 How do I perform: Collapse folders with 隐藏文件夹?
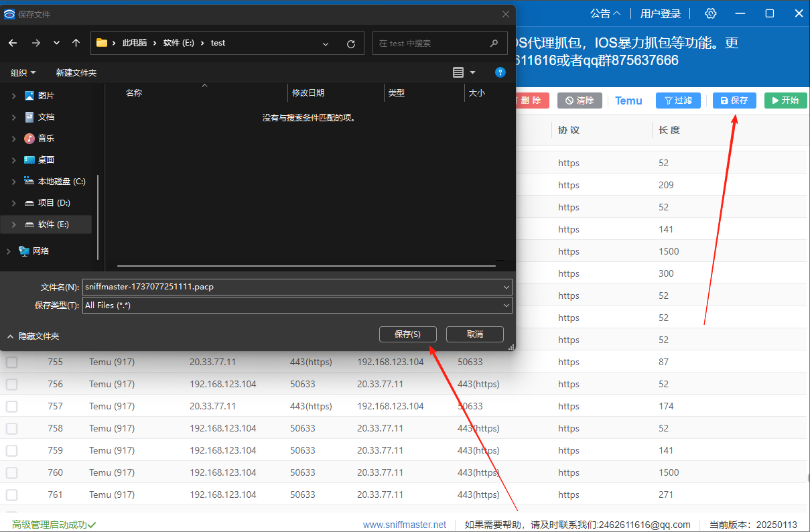coord(33,336)
